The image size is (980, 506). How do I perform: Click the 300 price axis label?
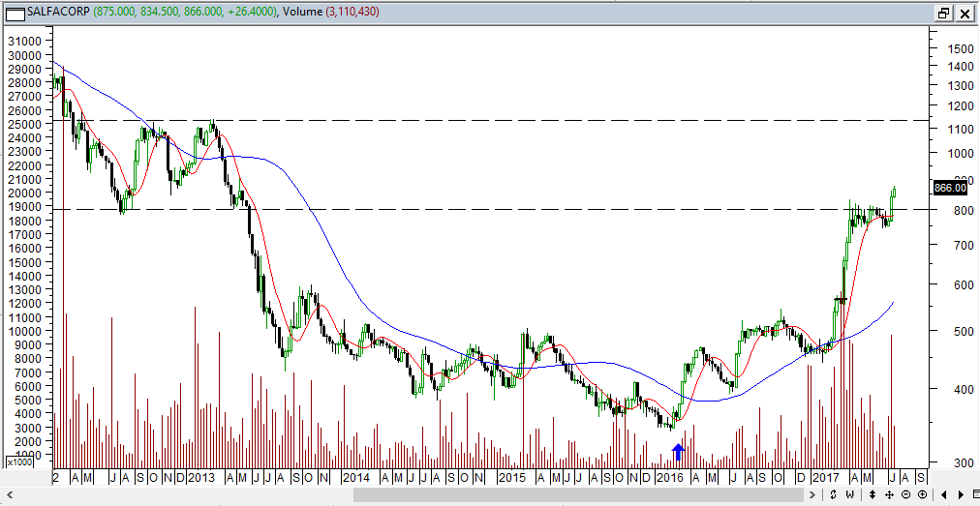coord(962,462)
